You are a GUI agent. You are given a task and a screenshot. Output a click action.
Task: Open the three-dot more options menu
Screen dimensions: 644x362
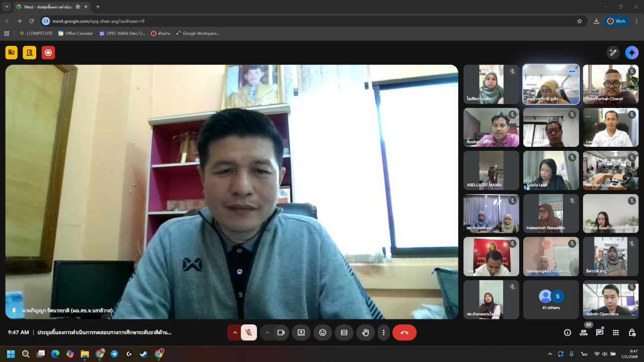coord(384,332)
